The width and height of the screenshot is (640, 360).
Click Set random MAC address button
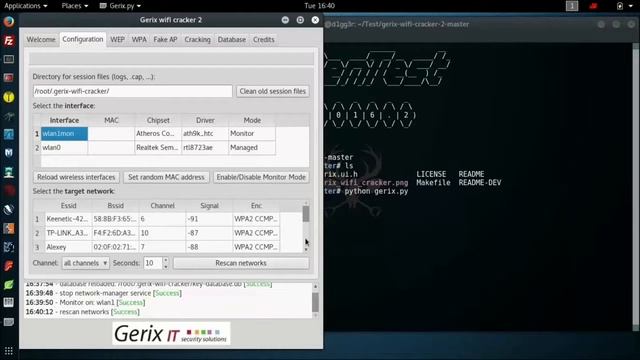(166, 177)
